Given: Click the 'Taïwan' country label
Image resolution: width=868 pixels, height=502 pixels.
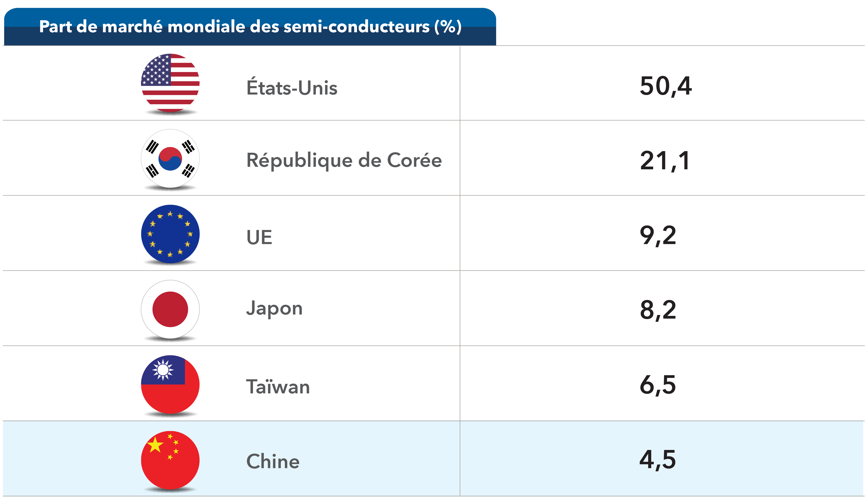Looking at the screenshot, I should coord(278,386).
